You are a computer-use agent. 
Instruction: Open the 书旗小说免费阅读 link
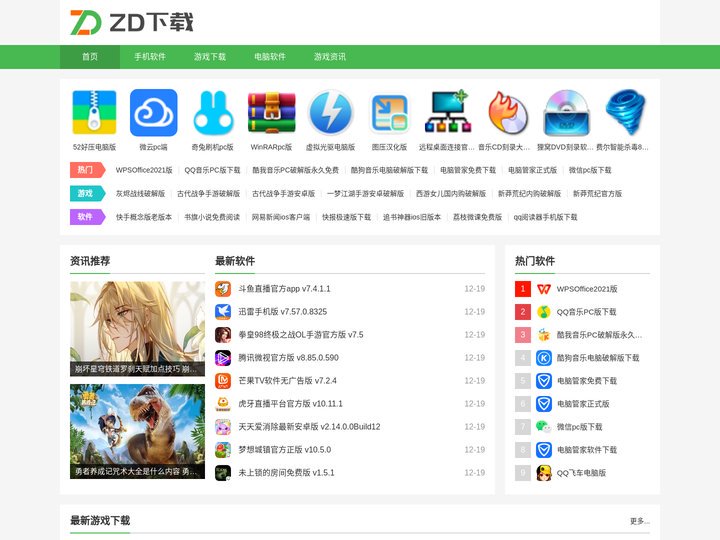(x=212, y=217)
